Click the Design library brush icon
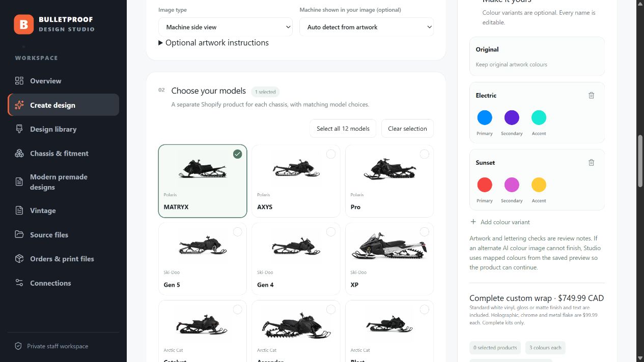Screen dimensions: 644x362 [x=19, y=129]
